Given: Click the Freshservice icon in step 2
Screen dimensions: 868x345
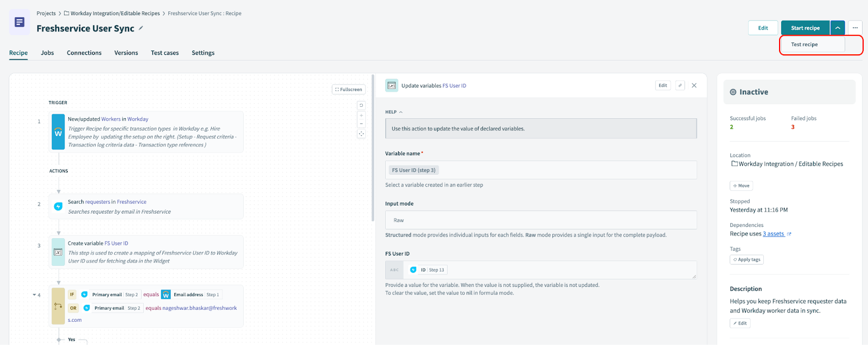Looking at the screenshot, I should pos(58,207).
